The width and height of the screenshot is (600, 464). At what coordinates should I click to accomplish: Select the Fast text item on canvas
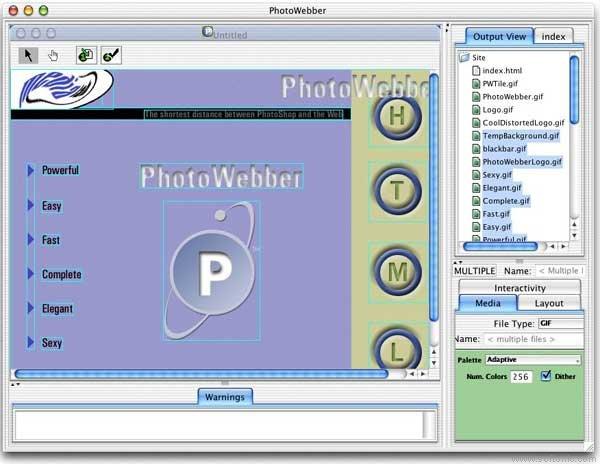tap(51, 240)
